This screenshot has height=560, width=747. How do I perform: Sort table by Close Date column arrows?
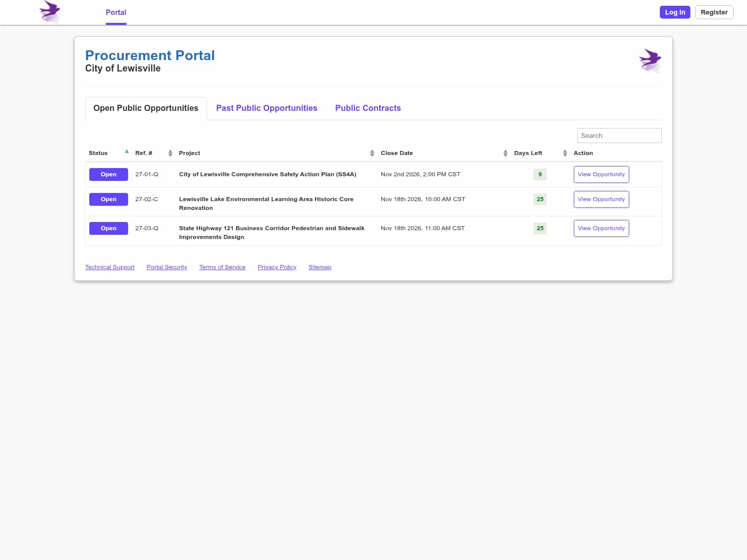(505, 153)
